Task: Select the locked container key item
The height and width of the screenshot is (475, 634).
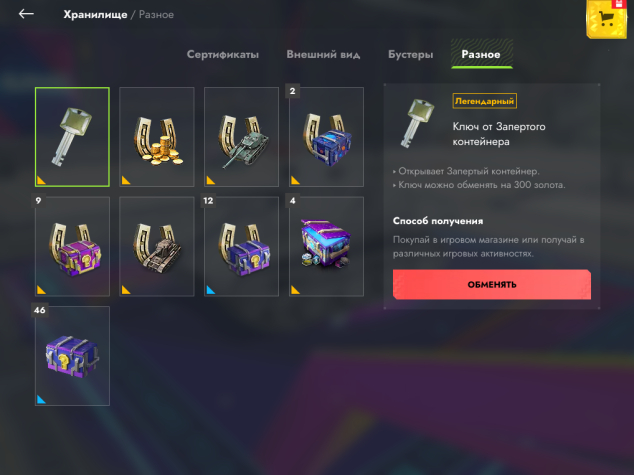Action: click(72, 137)
